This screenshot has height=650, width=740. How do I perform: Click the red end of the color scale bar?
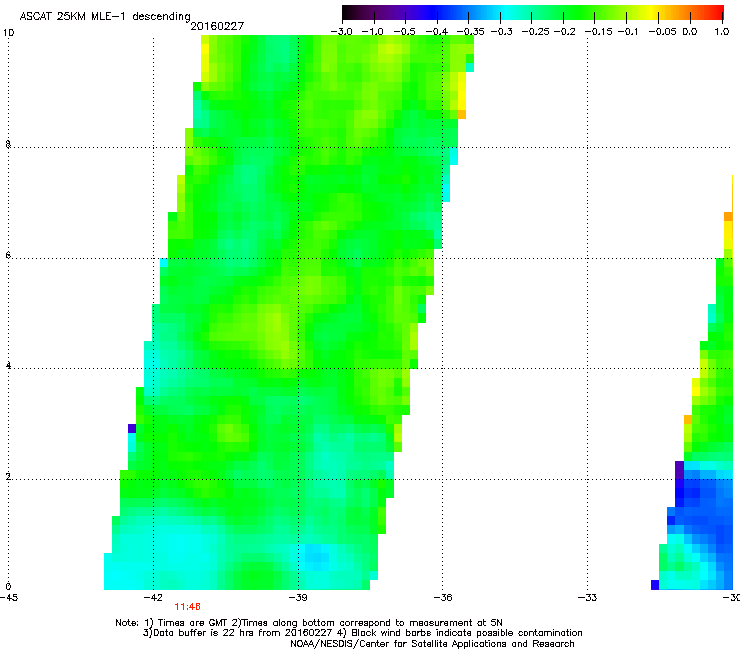click(x=716, y=13)
